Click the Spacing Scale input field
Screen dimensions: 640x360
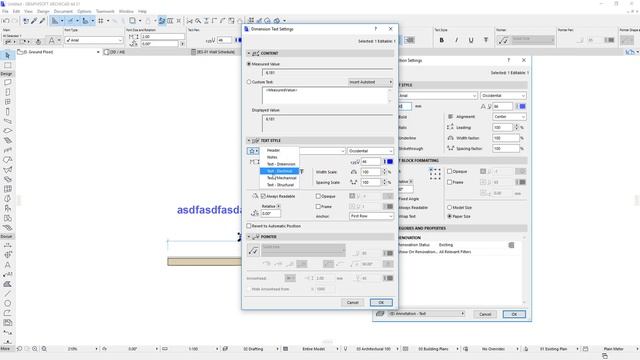[x=371, y=182]
